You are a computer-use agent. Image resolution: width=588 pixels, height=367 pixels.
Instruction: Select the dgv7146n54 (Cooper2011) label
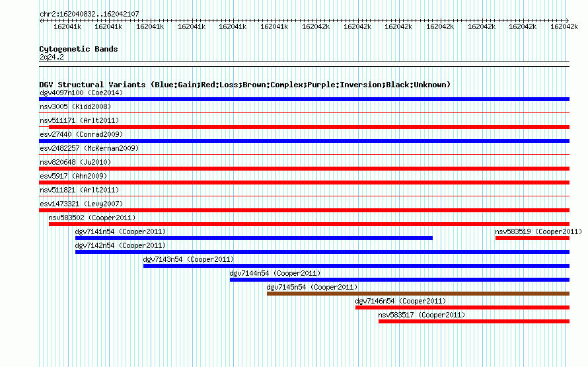click(400, 301)
